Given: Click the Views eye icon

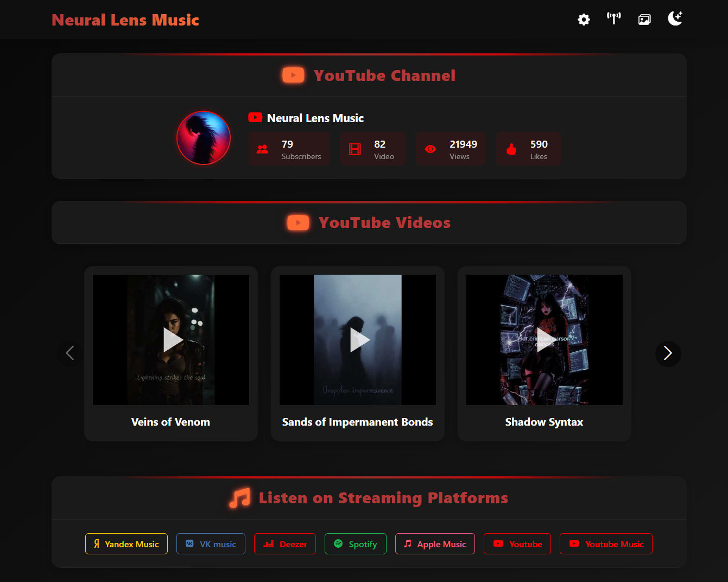Looking at the screenshot, I should coord(431,149).
